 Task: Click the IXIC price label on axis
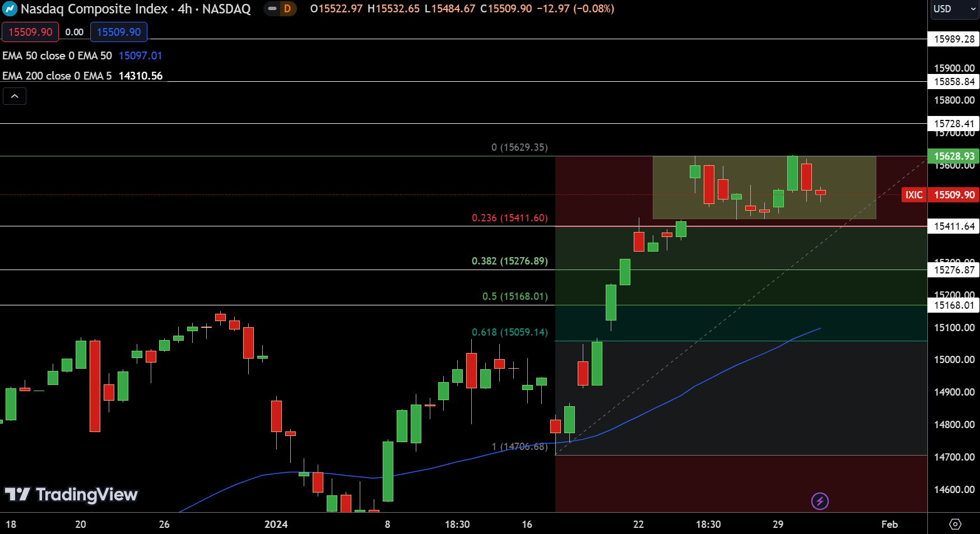pyautogui.click(x=914, y=194)
